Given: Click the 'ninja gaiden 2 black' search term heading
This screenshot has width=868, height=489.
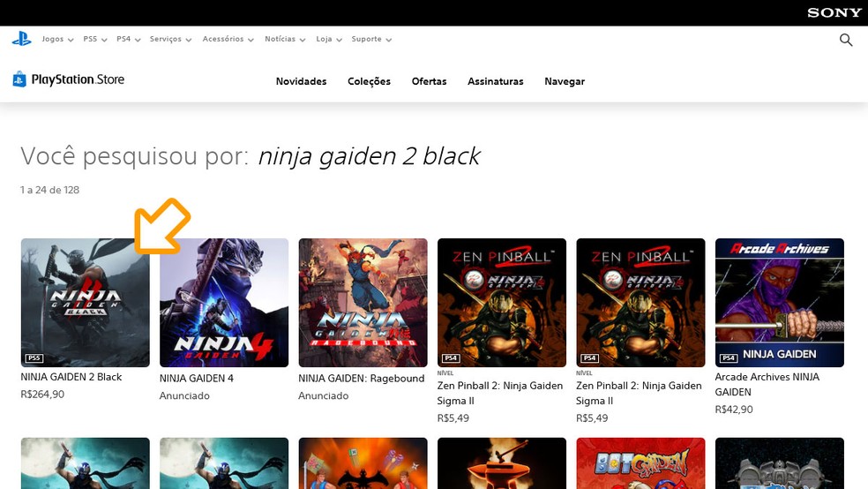Looking at the screenshot, I should pos(370,157).
